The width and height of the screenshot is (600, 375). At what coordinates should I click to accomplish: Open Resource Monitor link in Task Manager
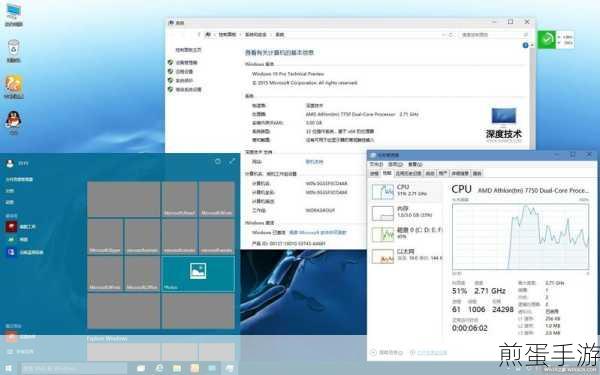click(x=429, y=352)
